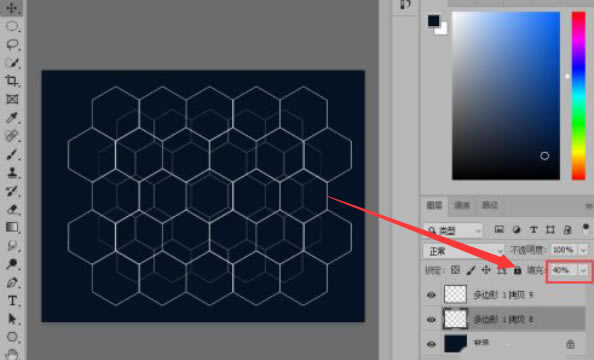
Task: Click the 多边形 1 拷贝 8 layer name
Action: coord(503,320)
